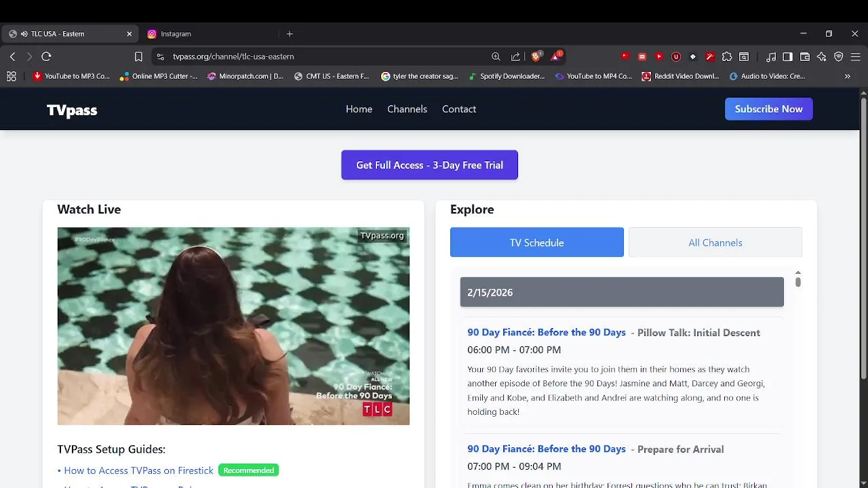Click the 06:00 PM - 07:00 PM time
Image resolution: width=868 pixels, height=488 pixels.
click(x=514, y=350)
